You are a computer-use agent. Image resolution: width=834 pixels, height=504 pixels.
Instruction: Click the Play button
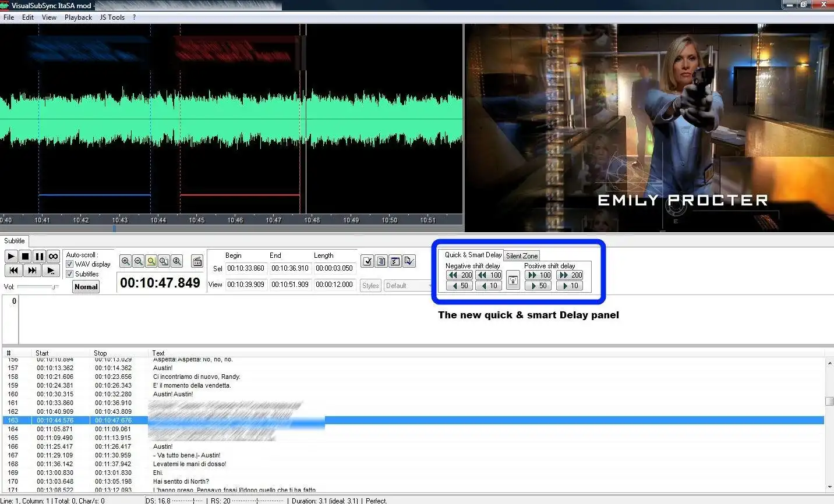tap(11, 256)
